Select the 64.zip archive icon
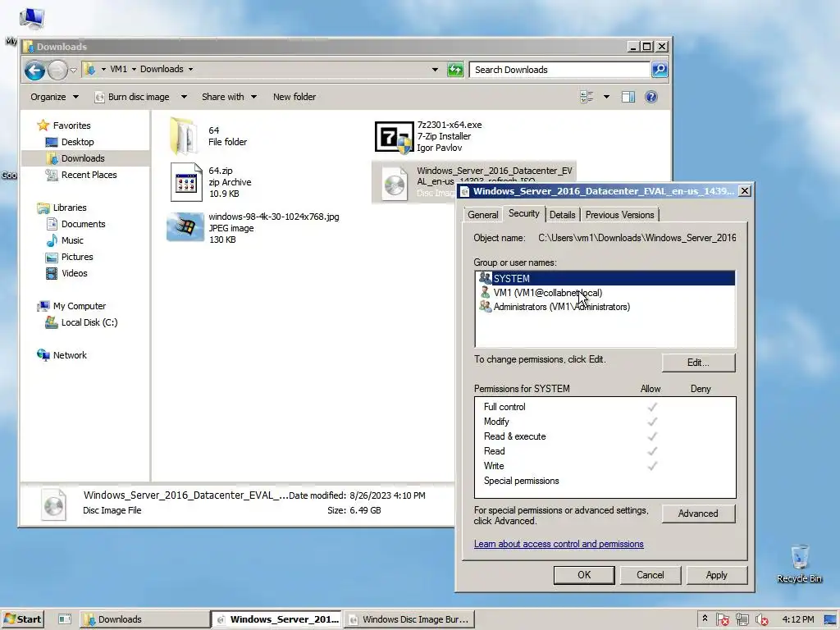 (x=185, y=182)
